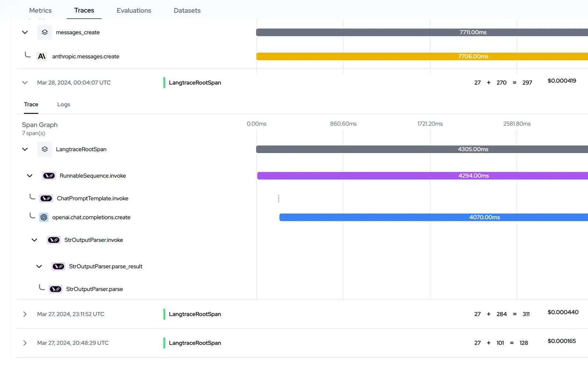Viewport: 588px width, 368px height.
Task: Click the ChatPromptTemplate.invoke timeline tick marker
Action: [279, 198]
